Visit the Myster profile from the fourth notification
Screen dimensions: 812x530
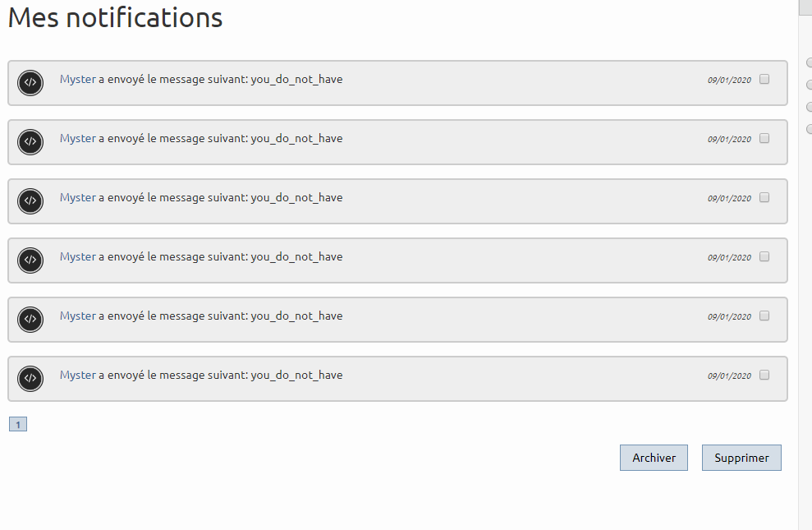click(78, 257)
